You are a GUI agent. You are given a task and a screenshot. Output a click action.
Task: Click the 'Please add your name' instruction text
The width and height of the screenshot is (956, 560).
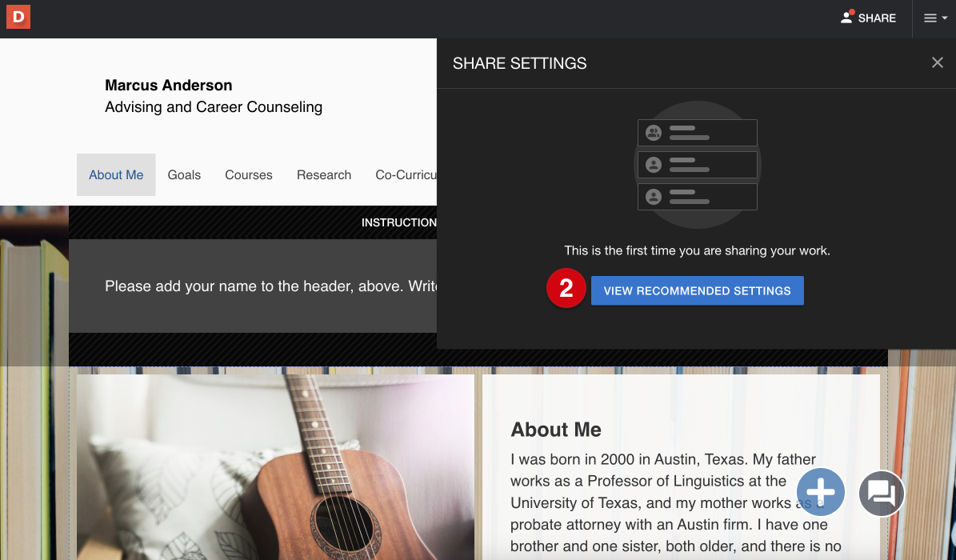(x=270, y=286)
